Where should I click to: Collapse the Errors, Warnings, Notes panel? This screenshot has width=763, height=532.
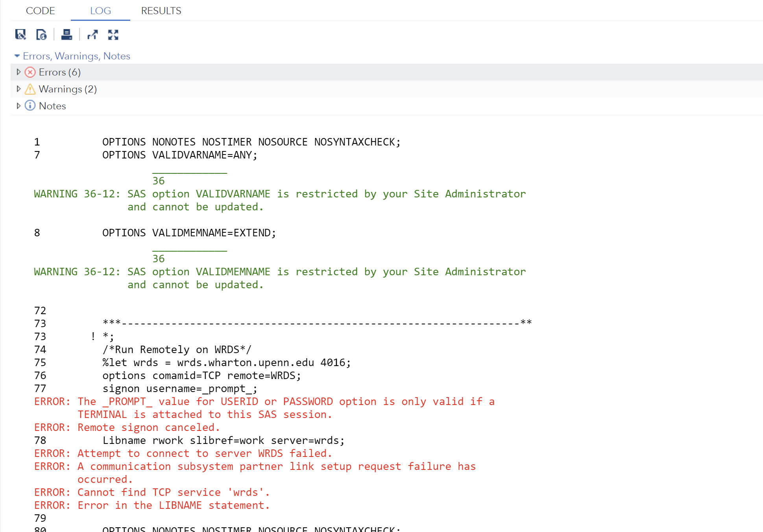pos(17,55)
